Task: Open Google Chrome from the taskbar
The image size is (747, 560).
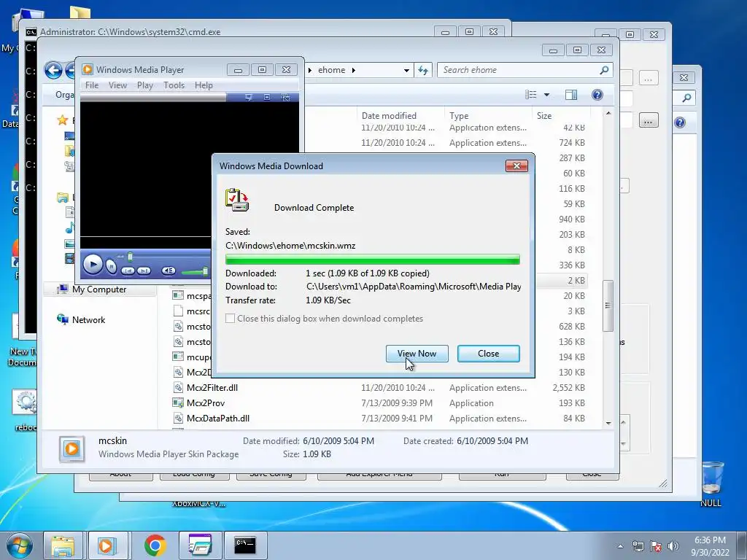Action: [155, 545]
